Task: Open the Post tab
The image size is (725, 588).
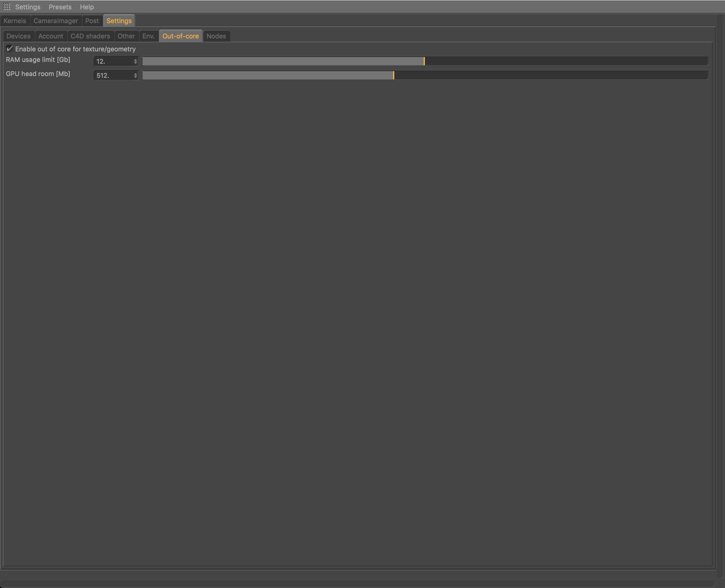Action: tap(92, 21)
